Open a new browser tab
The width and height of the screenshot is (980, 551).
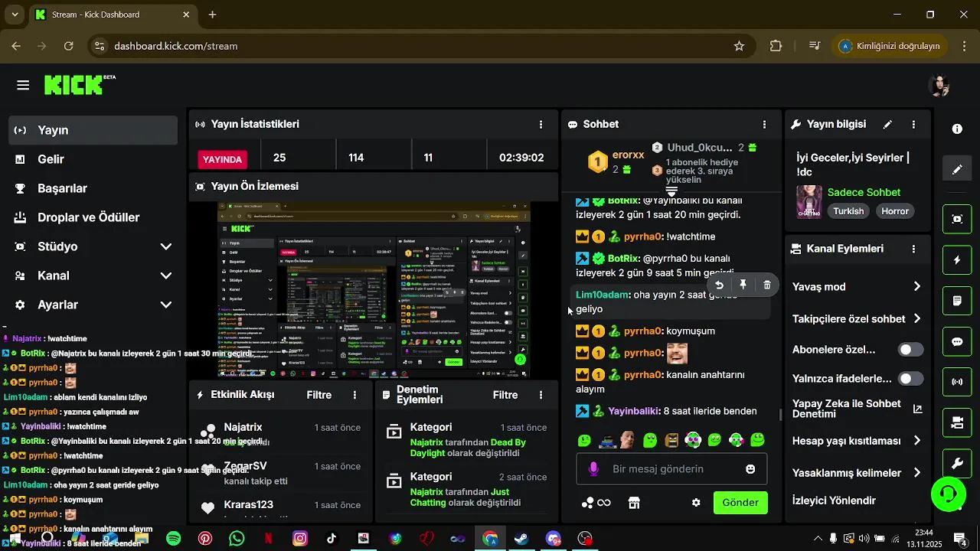[x=212, y=15]
